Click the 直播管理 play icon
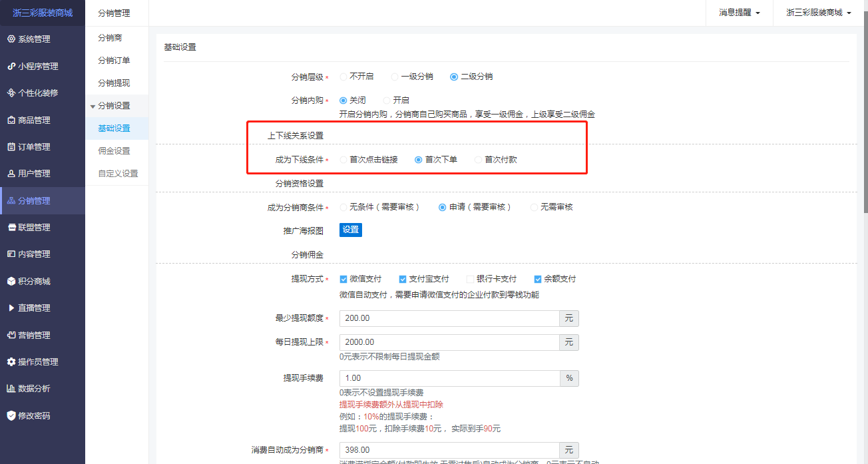Screen dimensions: 868x464 11,308
